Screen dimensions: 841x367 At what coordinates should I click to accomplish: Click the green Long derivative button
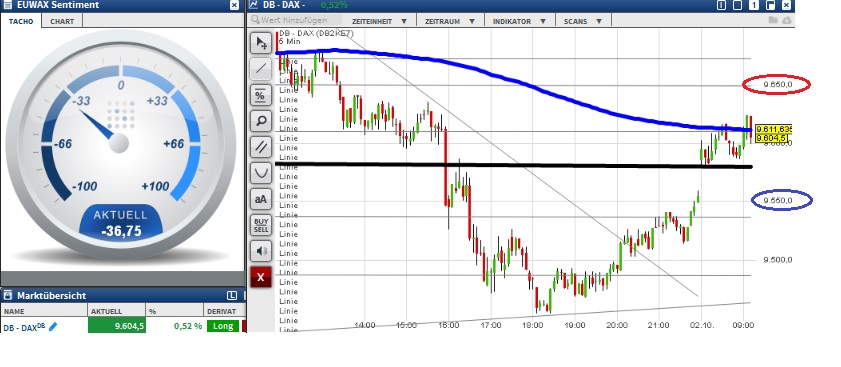point(223,326)
